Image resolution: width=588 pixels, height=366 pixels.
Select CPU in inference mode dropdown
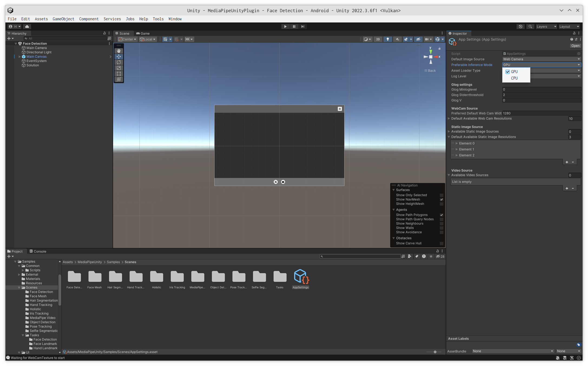pyautogui.click(x=516, y=78)
